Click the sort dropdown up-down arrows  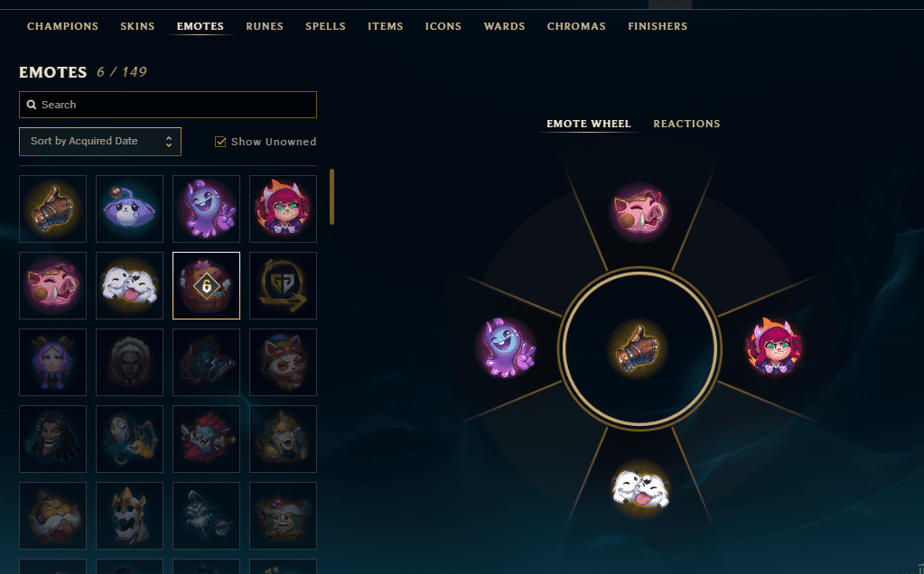pos(169,142)
